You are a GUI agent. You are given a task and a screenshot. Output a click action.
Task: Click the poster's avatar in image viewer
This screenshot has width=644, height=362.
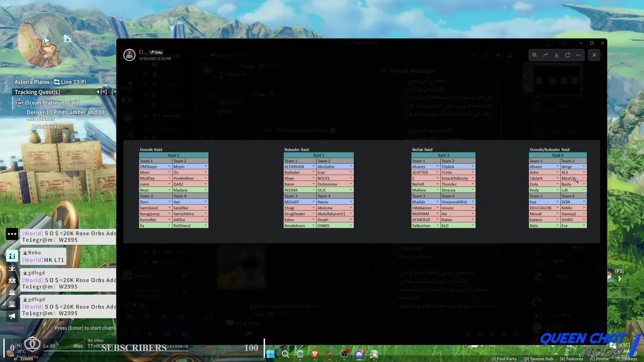pyautogui.click(x=129, y=55)
